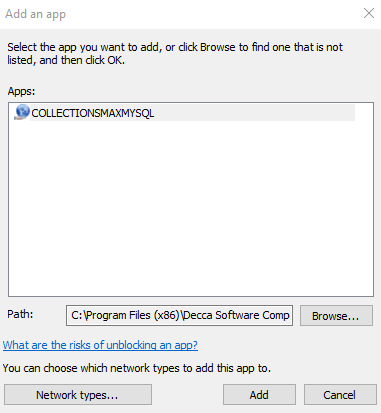
Task: Click the COLLECTIONSMAXMYSQL globe icon
Action: [x=22, y=112]
